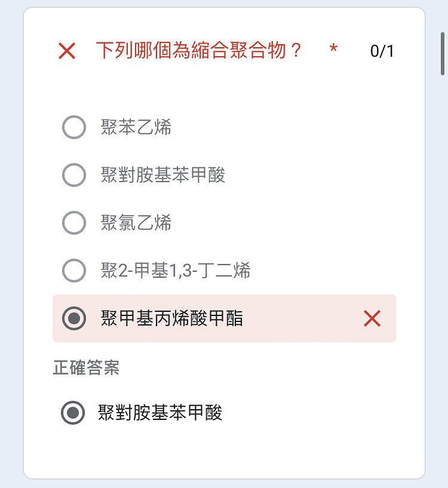Click the 聚2-甲基1,3-丁二烯 option text
Screen dimensions: 448x488
pos(176,271)
